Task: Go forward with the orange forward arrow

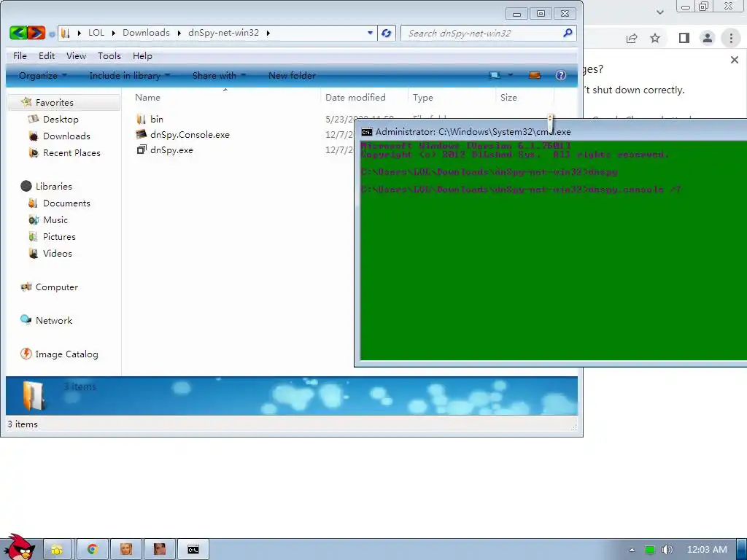Action: (36, 33)
